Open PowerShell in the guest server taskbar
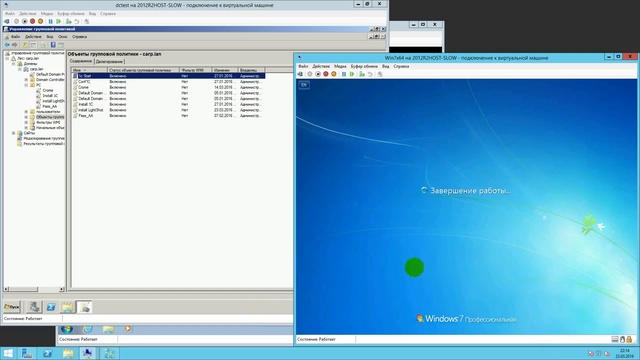640x360 pixels. tap(51, 307)
